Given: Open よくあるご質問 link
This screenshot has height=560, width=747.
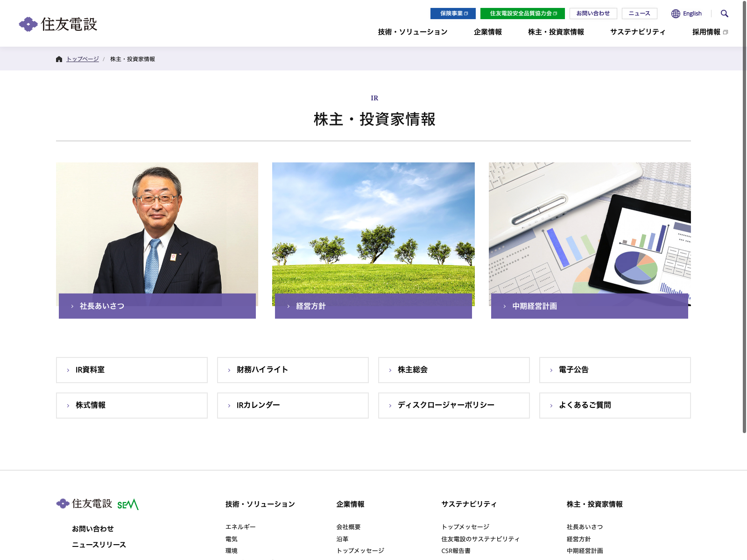Looking at the screenshot, I should (615, 406).
